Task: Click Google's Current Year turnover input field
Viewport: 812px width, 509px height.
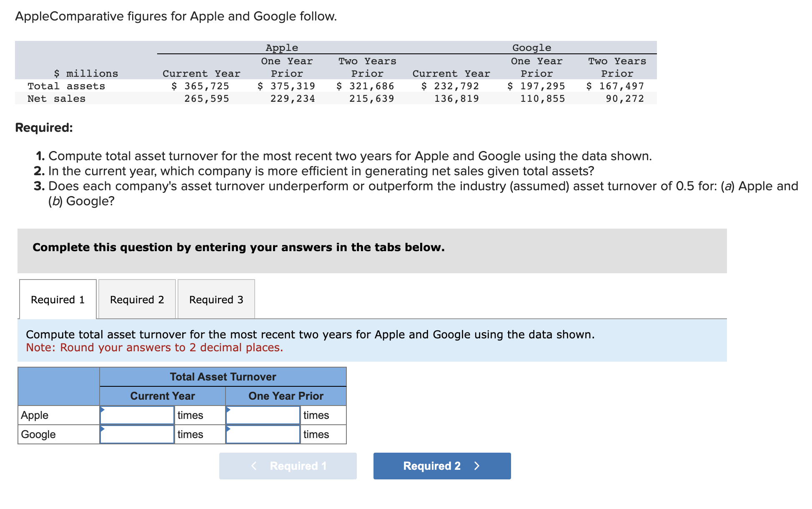Action: 138,434
